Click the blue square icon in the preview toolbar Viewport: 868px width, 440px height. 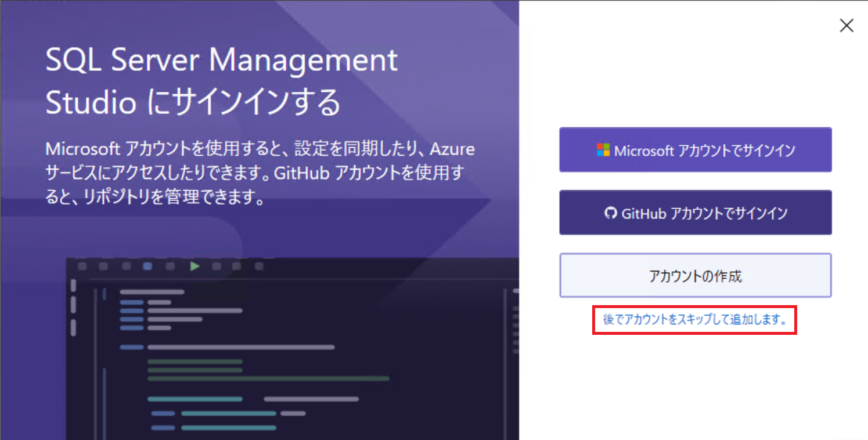(x=147, y=266)
